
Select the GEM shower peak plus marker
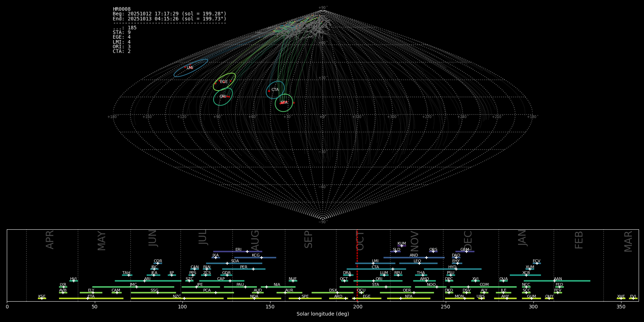(466, 252)
